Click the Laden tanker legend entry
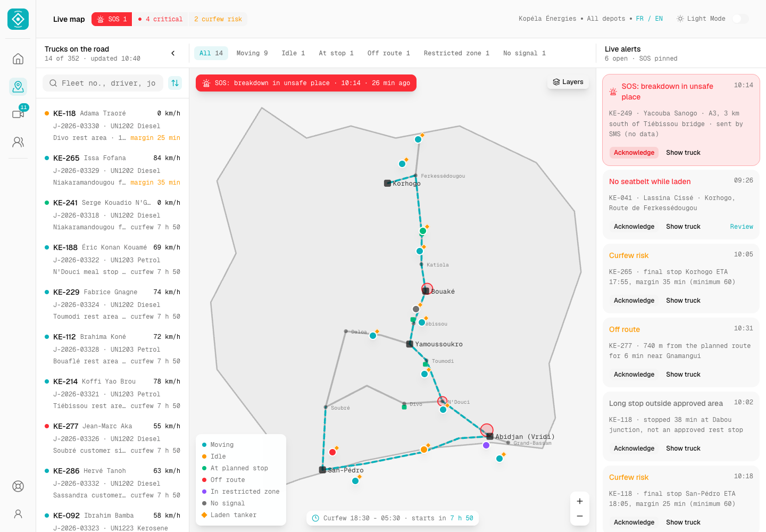The image size is (766, 532). pyautogui.click(x=229, y=515)
